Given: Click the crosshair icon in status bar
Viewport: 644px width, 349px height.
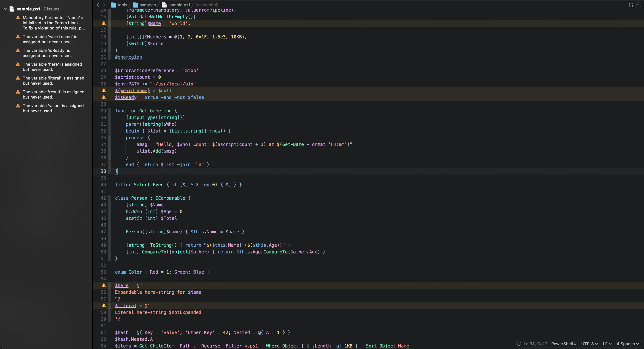Looking at the screenshot, I should click(x=519, y=344).
